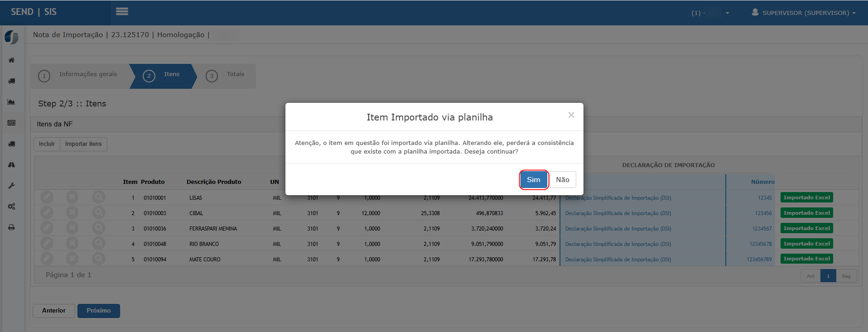Click the magnifier icon for item MATE COURO
The width and height of the screenshot is (868, 332).
[x=98, y=259]
